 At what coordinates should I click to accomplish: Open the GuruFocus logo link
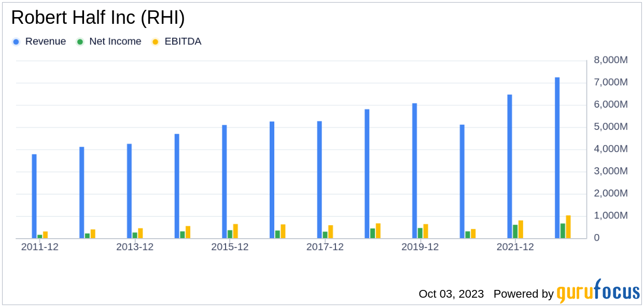click(x=598, y=291)
